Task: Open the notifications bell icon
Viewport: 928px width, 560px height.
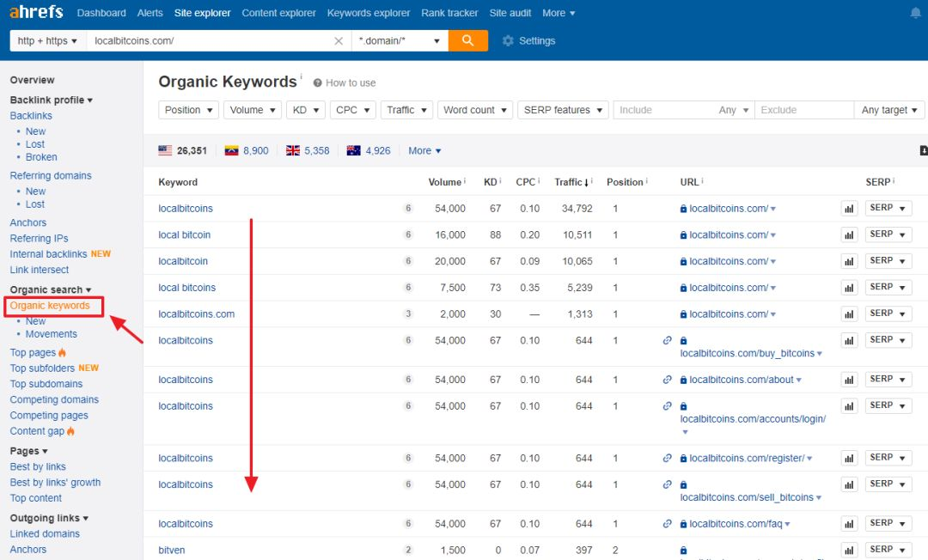Action: [916, 13]
